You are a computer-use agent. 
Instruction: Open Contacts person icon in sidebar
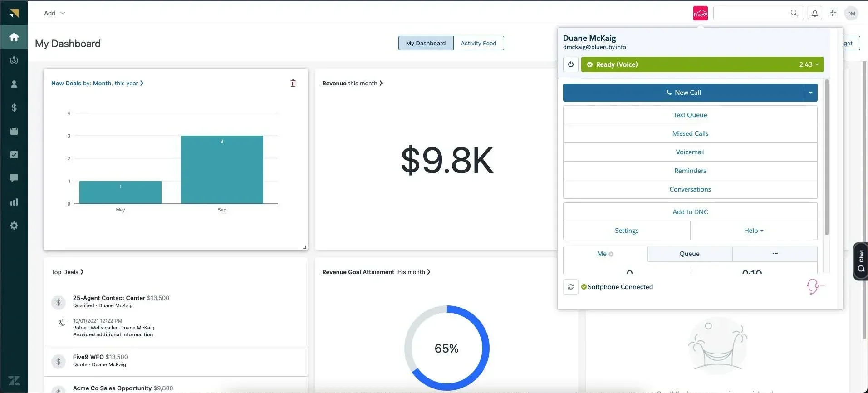(14, 84)
